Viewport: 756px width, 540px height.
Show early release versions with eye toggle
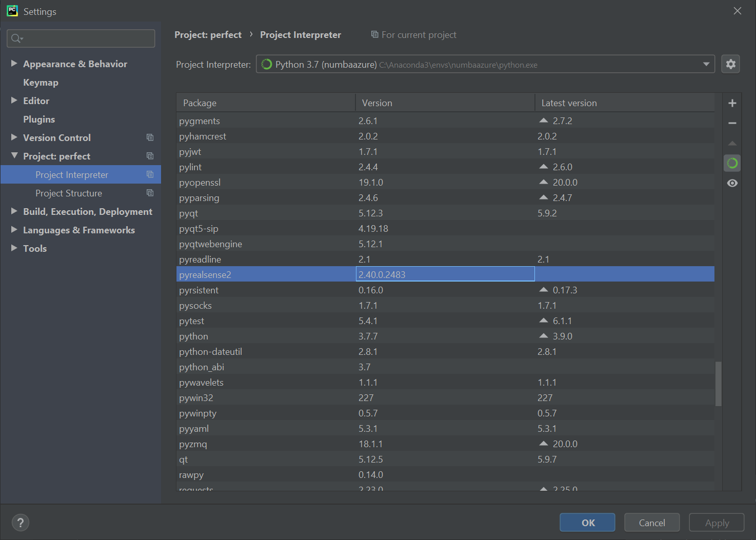tap(732, 182)
